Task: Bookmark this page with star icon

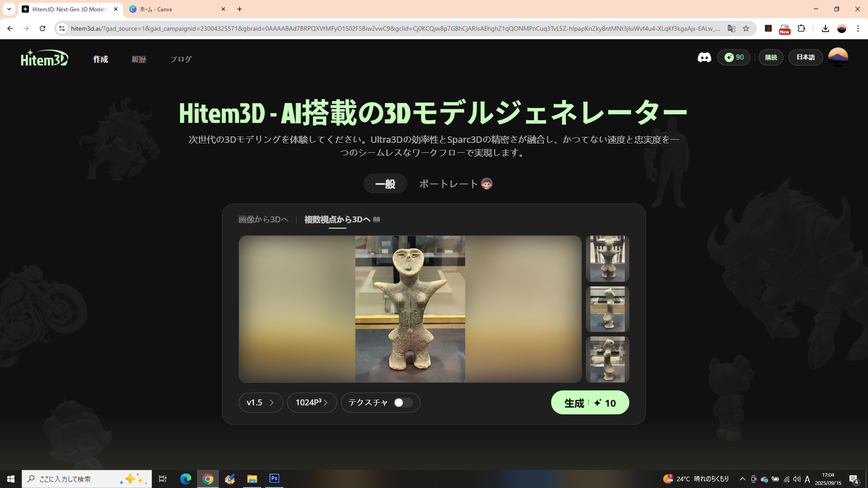Action: (746, 28)
